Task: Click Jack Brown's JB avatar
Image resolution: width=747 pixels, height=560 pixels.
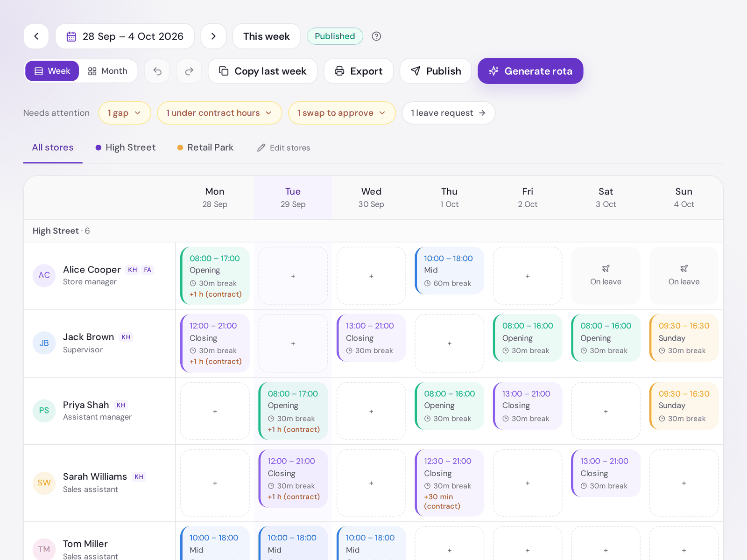Action: coord(44,343)
